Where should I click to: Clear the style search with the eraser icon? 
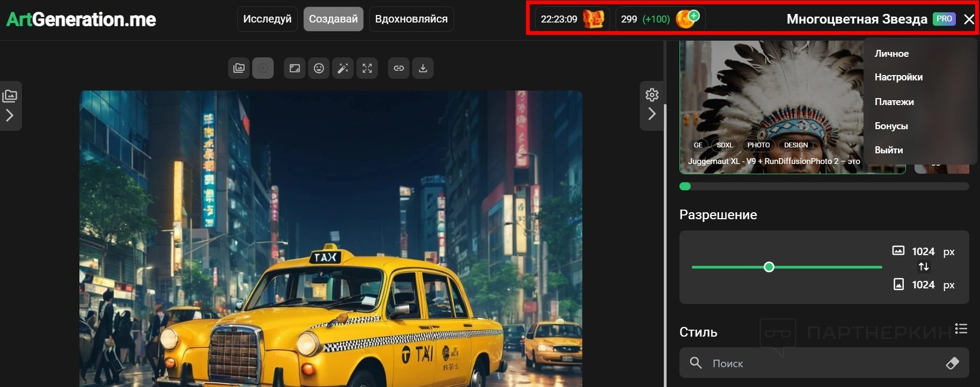(953, 363)
